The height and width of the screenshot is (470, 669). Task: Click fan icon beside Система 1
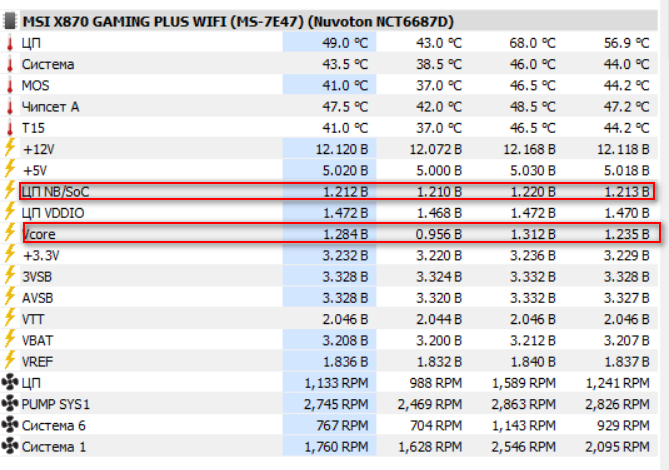pyautogui.click(x=10, y=446)
